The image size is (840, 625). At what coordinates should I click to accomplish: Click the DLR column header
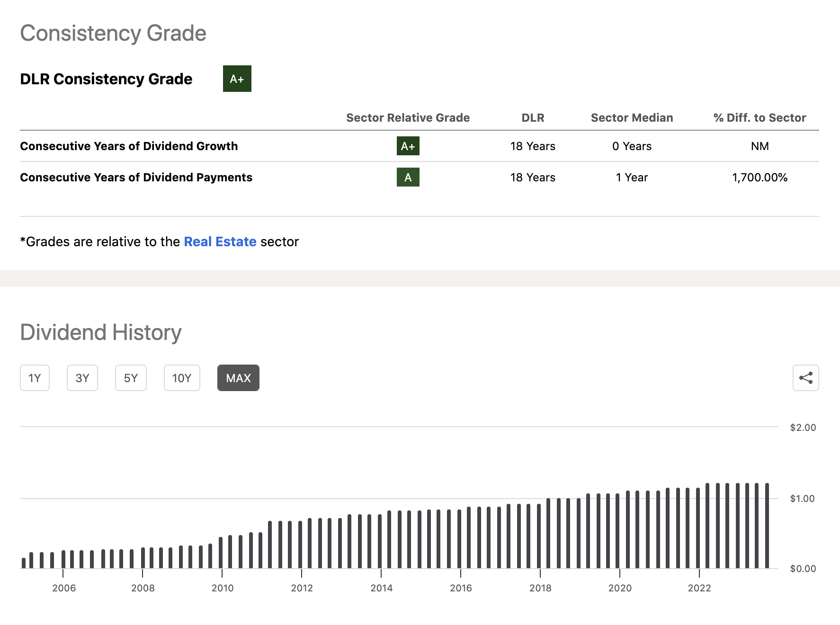coord(533,117)
